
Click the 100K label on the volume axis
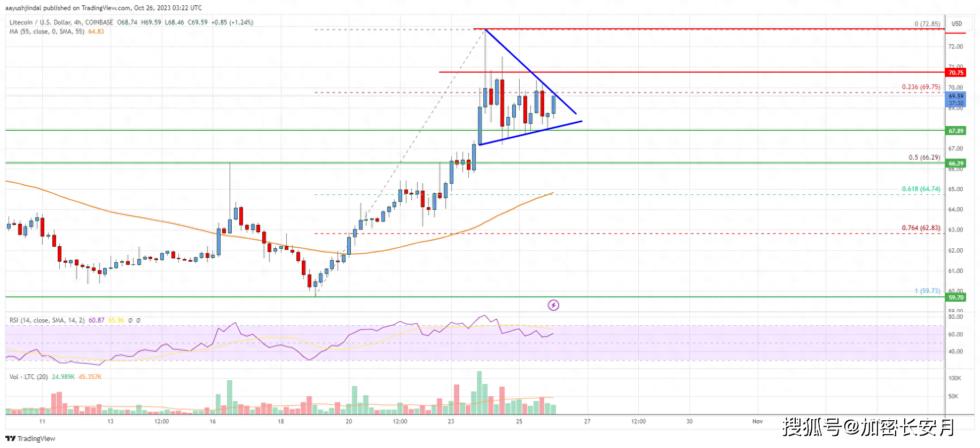pyautogui.click(x=954, y=378)
